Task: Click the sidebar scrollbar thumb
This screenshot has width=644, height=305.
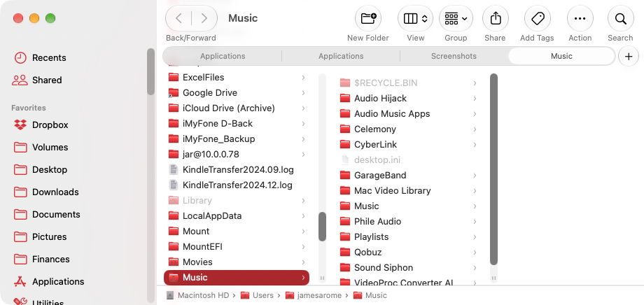Action: click(x=150, y=72)
